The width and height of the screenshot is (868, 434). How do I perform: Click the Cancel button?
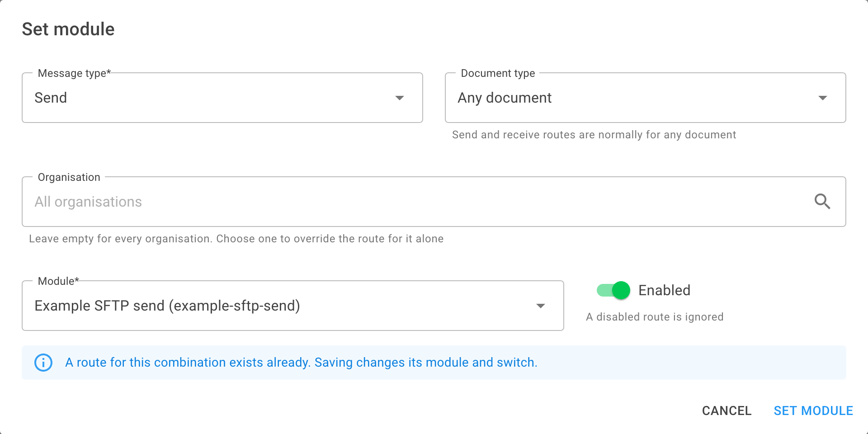coord(726,410)
